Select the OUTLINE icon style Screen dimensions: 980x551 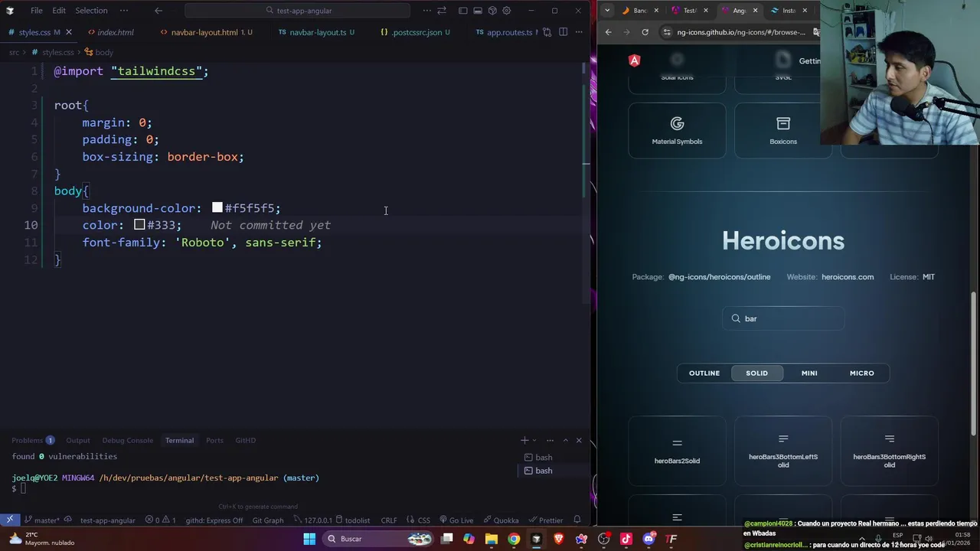pyautogui.click(x=704, y=373)
